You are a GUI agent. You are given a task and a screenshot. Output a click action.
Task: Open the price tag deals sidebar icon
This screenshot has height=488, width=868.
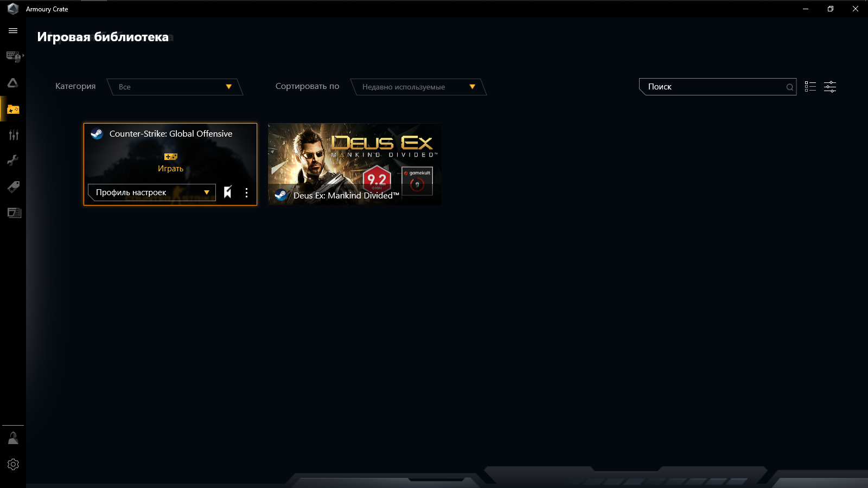tap(13, 187)
